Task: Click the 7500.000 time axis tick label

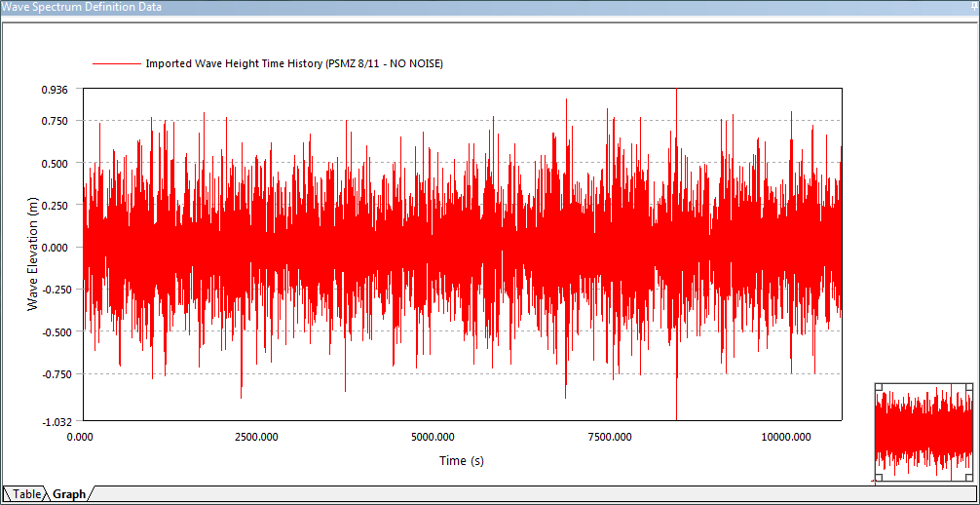Action: [611, 436]
